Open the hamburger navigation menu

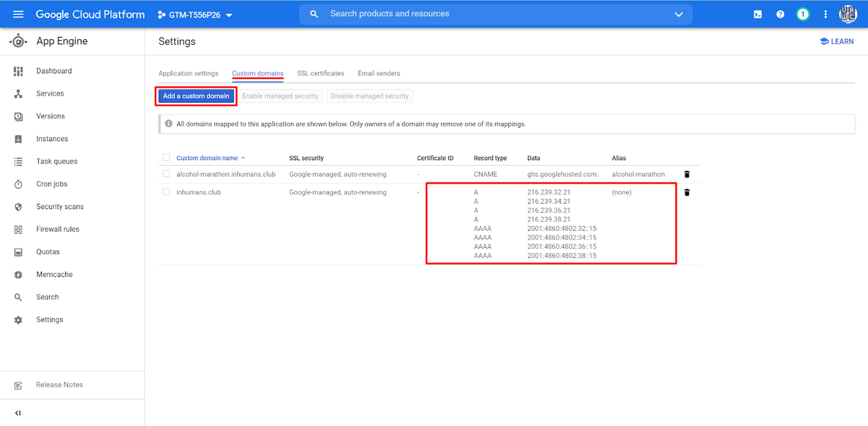pos(18,14)
